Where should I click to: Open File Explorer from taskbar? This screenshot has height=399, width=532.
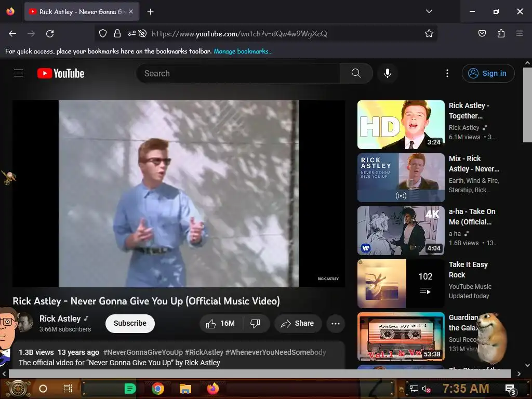point(185,389)
